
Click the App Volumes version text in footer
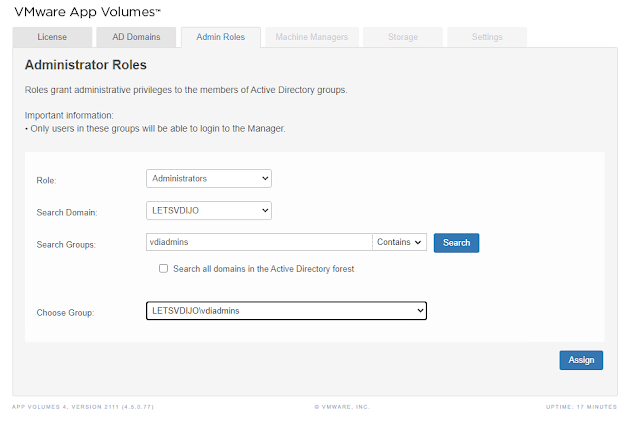[x=83, y=407]
